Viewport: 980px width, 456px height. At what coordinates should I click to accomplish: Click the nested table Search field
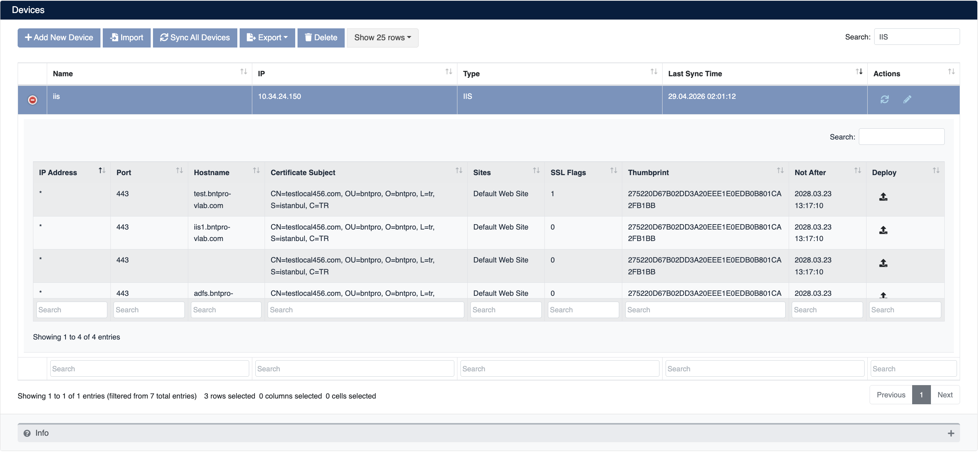click(x=901, y=137)
